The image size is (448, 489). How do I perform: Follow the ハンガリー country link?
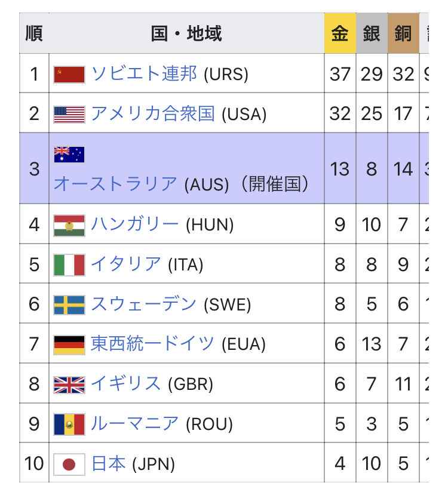tap(135, 224)
